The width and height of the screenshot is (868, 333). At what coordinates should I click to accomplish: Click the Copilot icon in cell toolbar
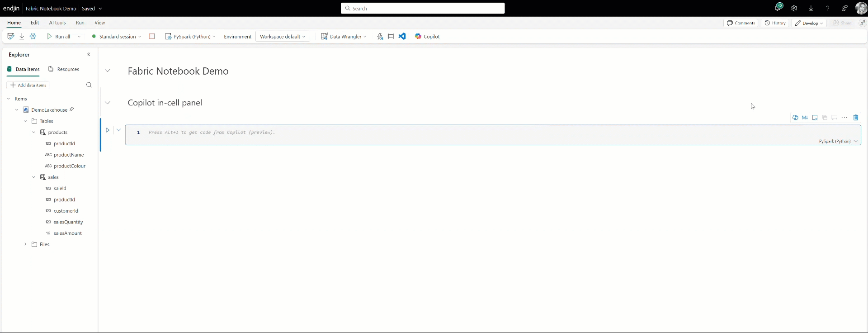[x=795, y=118]
